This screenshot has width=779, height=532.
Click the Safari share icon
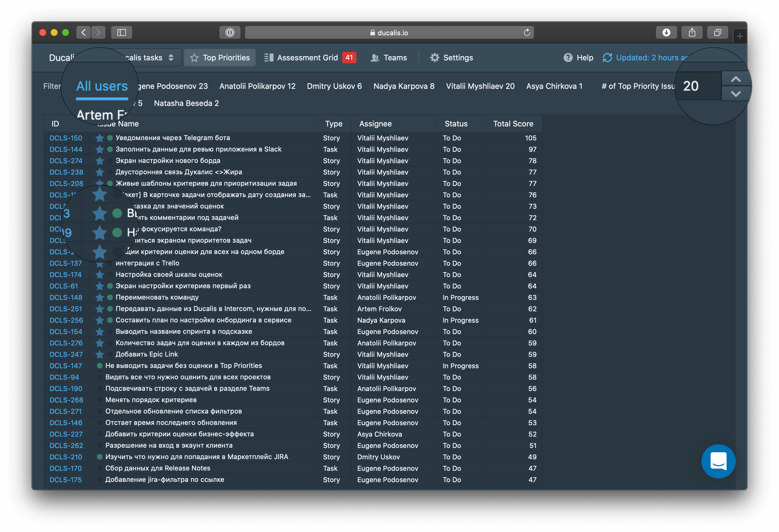(692, 32)
